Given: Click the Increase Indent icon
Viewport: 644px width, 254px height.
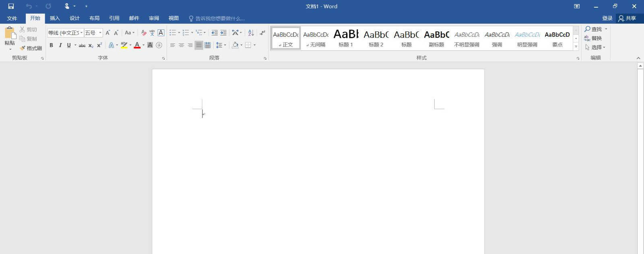Looking at the screenshot, I should coord(223,33).
